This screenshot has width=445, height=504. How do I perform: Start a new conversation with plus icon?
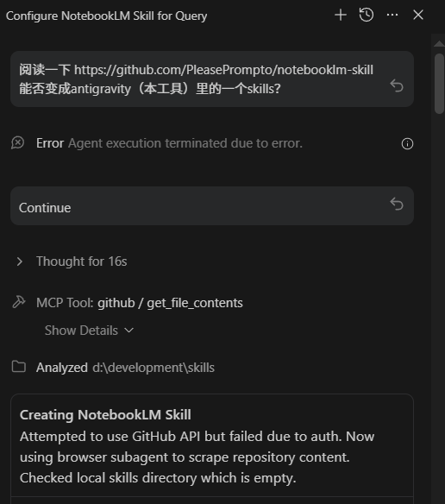point(341,16)
